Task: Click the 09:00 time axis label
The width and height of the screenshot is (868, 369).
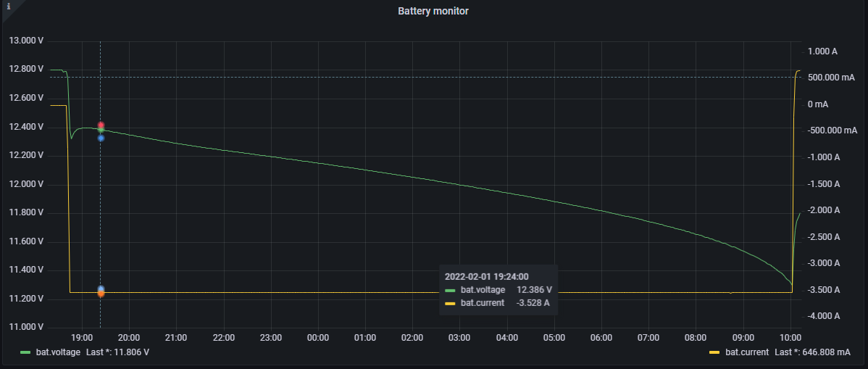Action: tap(743, 337)
